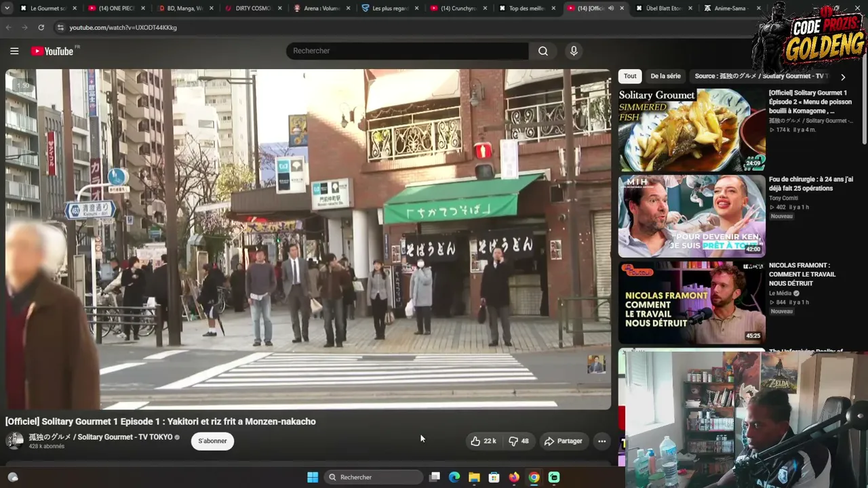Subscribe with the S'abonner button
This screenshot has height=488, width=868.
pos(212,441)
